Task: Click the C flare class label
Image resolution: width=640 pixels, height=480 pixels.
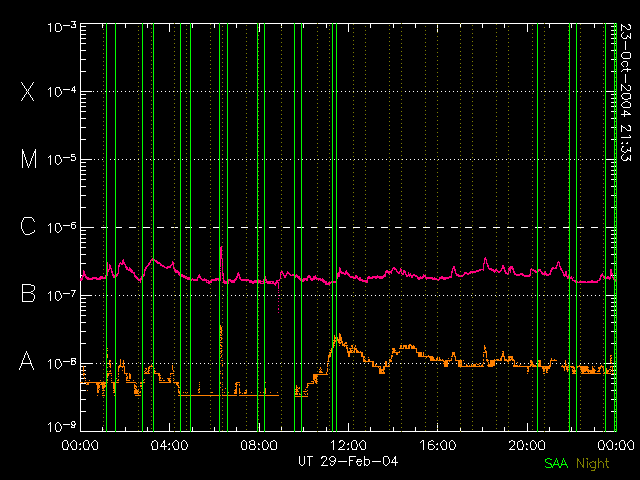Action: pyautogui.click(x=28, y=226)
